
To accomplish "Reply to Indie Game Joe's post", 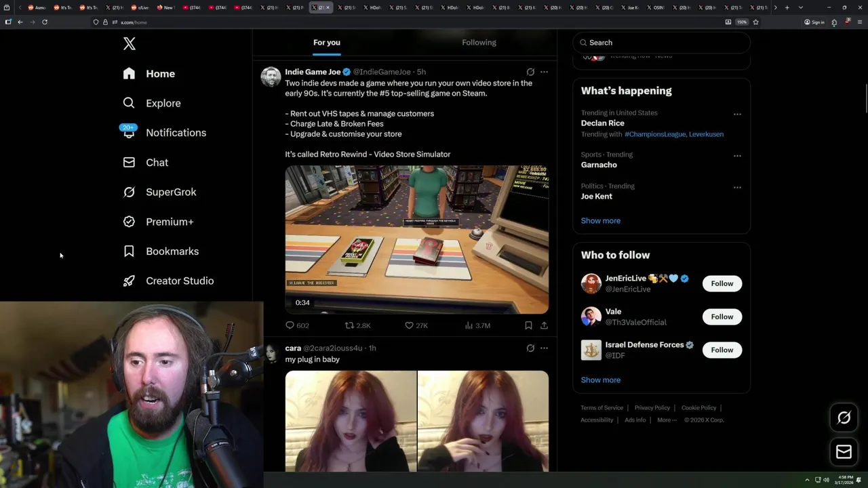I will click(297, 325).
